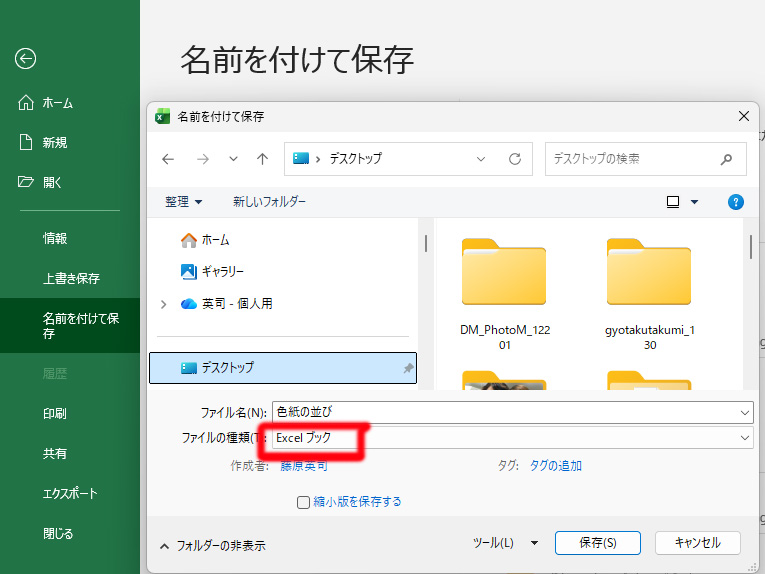Click the キャンセル button
Viewport: 765px width, 574px height.
[697, 543]
